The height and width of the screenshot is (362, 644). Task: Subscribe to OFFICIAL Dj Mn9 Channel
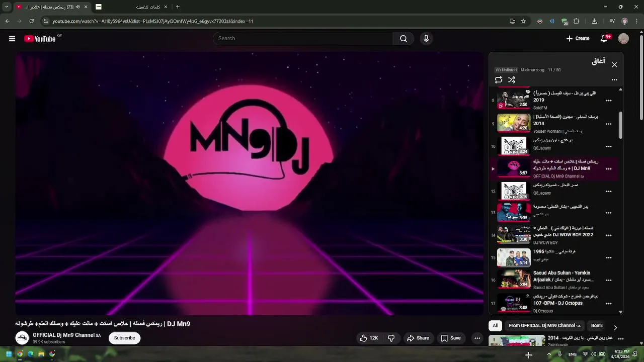[x=124, y=338]
